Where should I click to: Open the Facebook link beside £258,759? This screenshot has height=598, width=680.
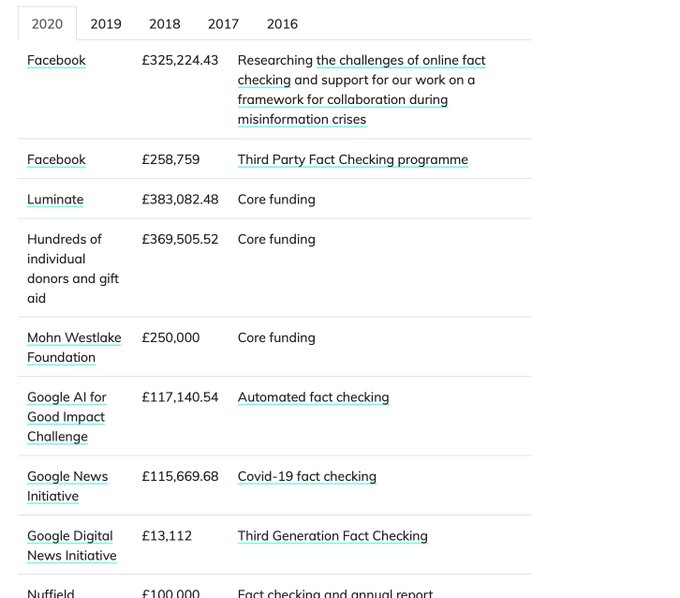(x=56, y=160)
